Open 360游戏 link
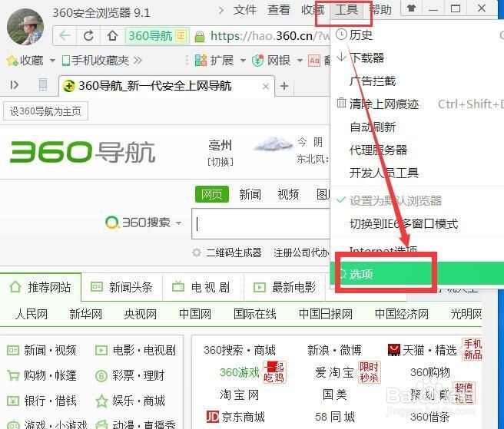 pyautogui.click(x=240, y=372)
